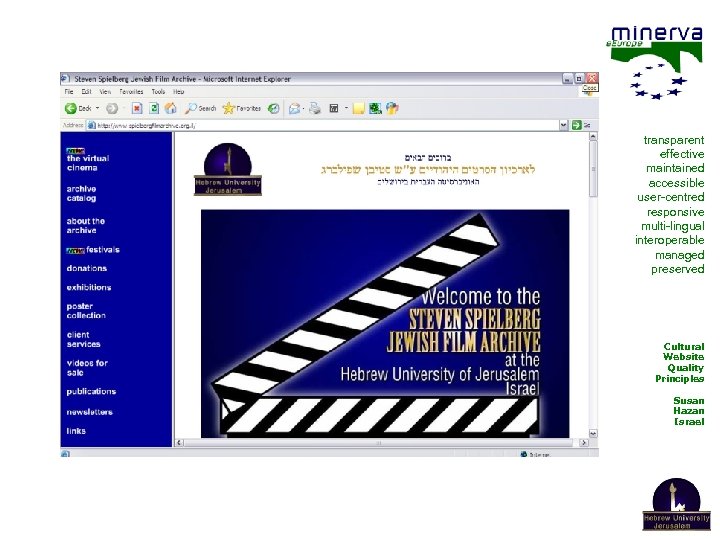Click the IE icon in the title bar

tap(65, 79)
